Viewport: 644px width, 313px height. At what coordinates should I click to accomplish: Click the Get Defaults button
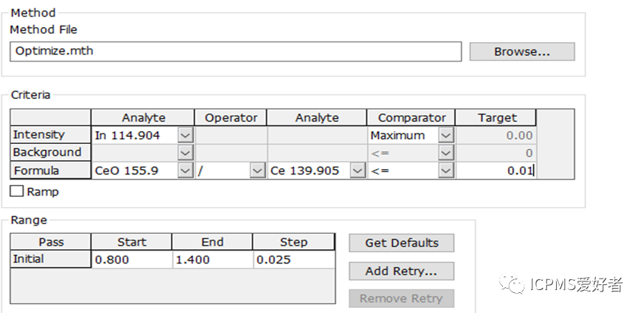(401, 243)
